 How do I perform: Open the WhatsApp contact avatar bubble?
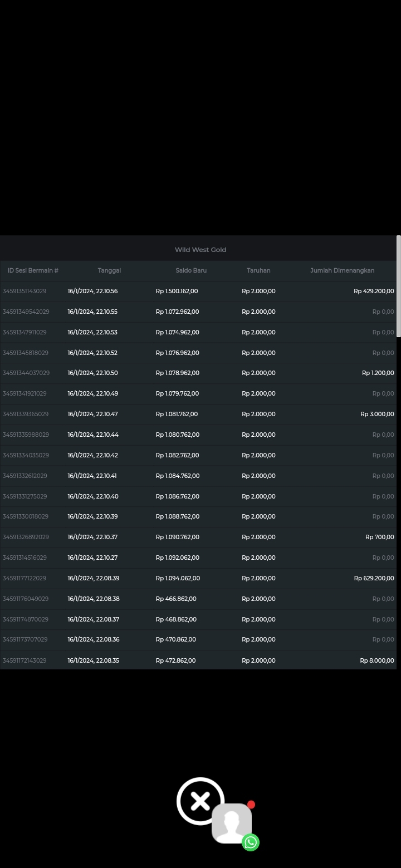(x=231, y=823)
